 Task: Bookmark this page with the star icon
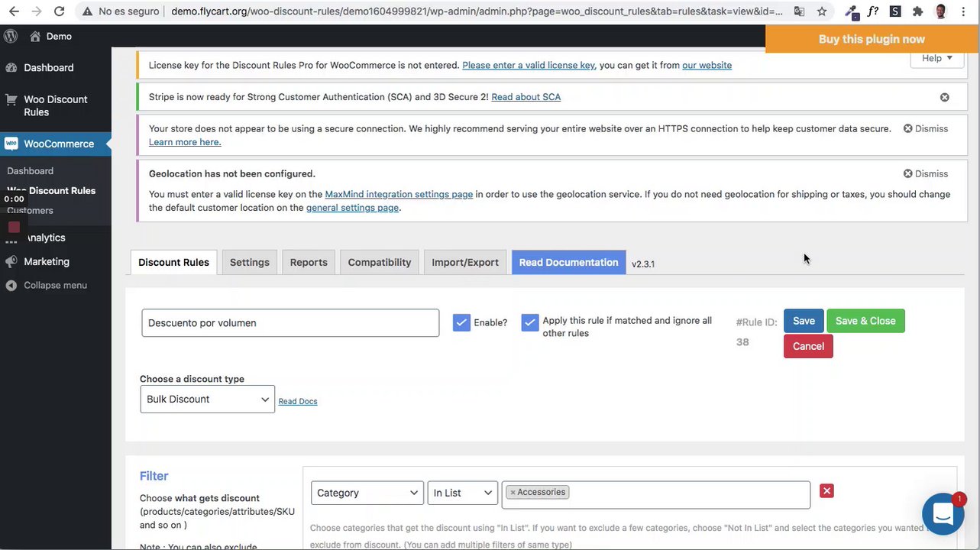tap(822, 11)
